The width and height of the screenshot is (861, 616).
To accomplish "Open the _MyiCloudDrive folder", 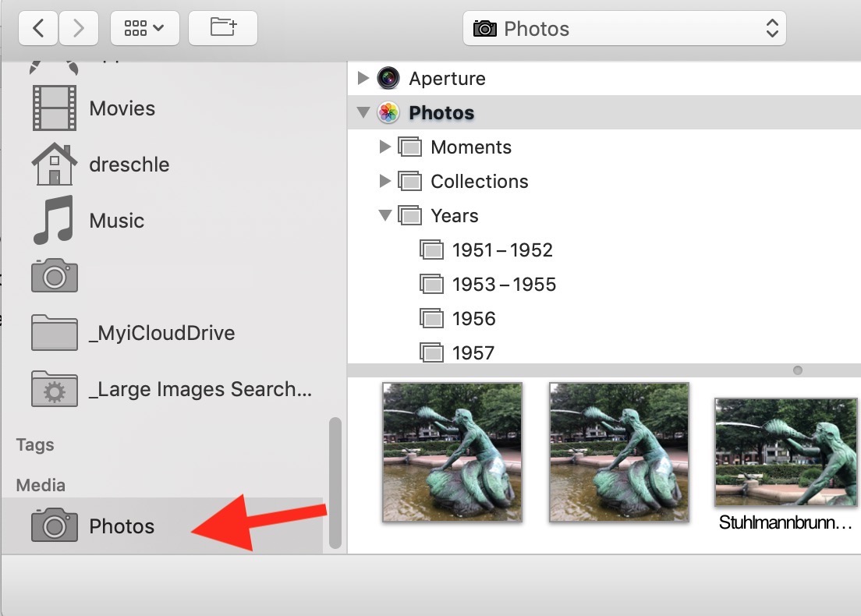I will (162, 333).
